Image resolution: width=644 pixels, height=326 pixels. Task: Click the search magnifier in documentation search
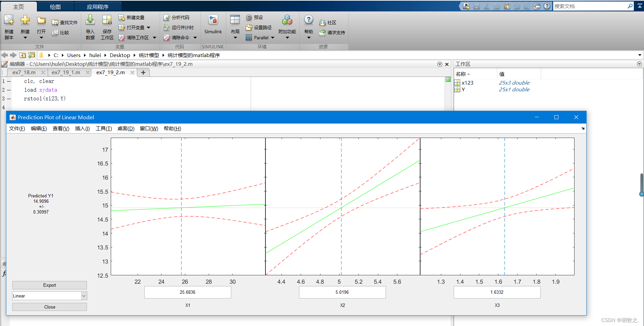[x=630, y=6]
